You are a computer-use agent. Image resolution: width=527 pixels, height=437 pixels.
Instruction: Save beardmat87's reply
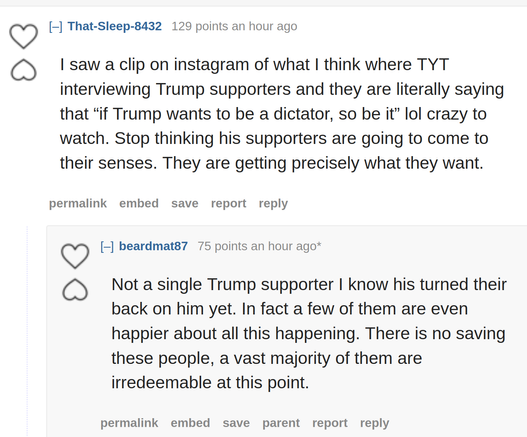coord(236,423)
